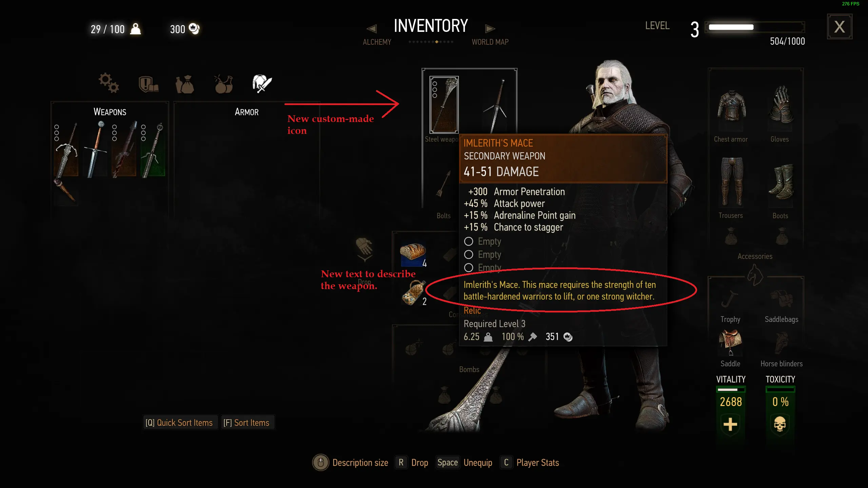Click the second Empty rune slot circle
This screenshot has height=488, width=868.
coord(469,255)
